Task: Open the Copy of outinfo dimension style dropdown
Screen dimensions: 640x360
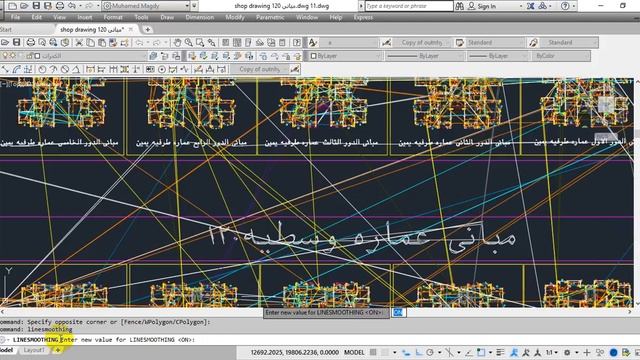Action: 423,42
